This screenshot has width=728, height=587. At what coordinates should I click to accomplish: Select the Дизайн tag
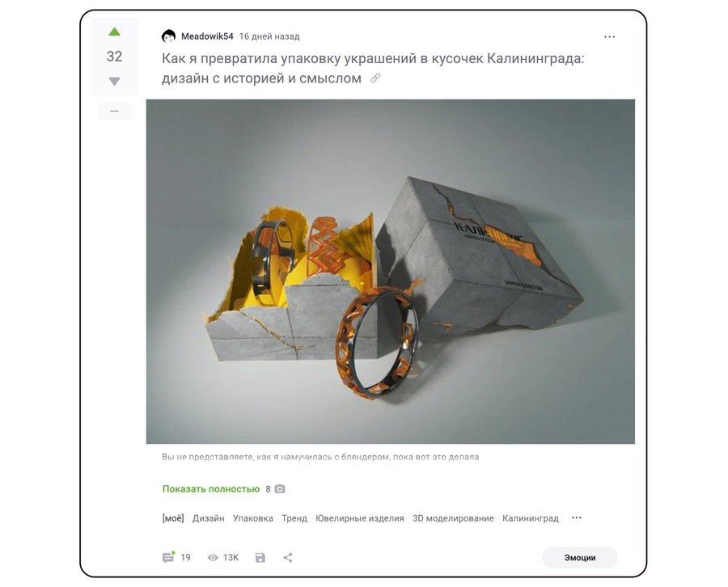coord(209,518)
